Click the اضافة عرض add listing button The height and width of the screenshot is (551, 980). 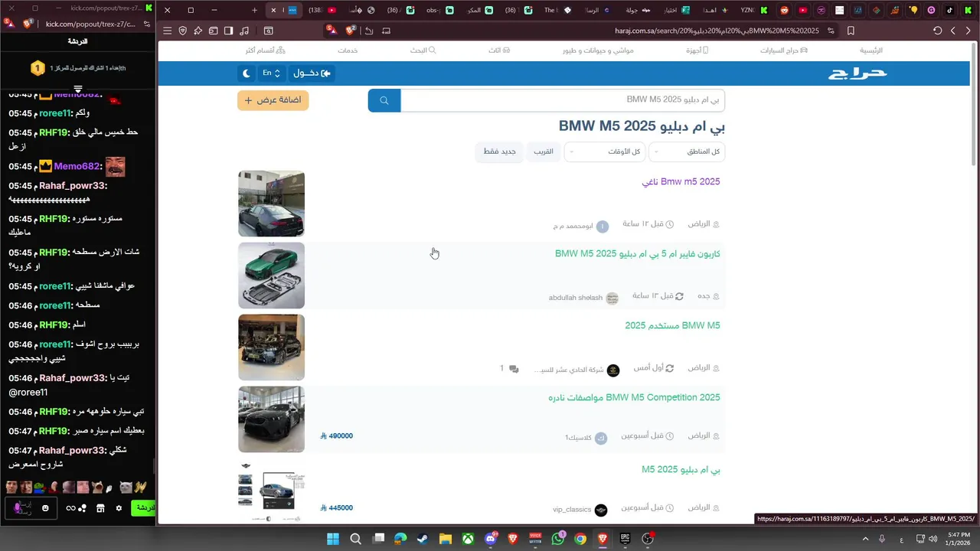click(x=273, y=100)
